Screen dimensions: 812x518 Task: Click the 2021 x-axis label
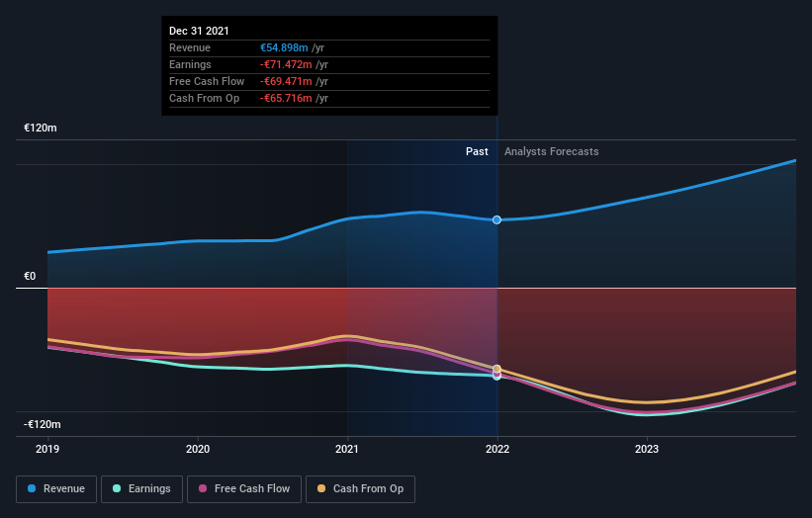point(347,449)
